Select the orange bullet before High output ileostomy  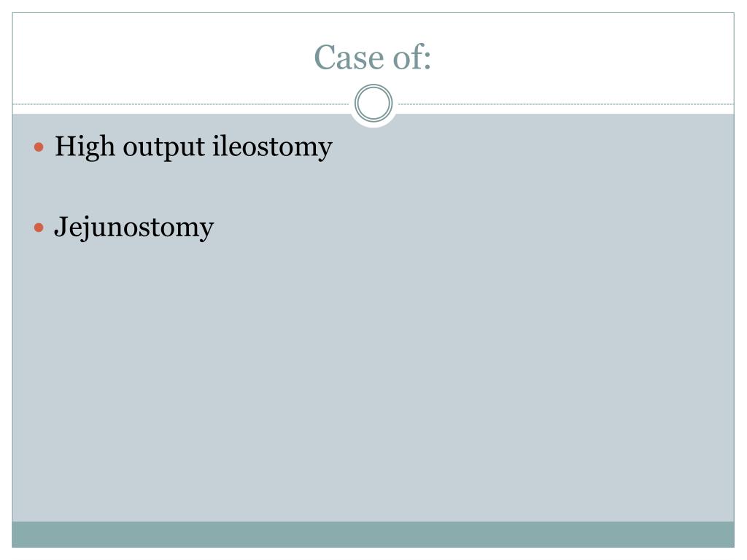pos(39,147)
